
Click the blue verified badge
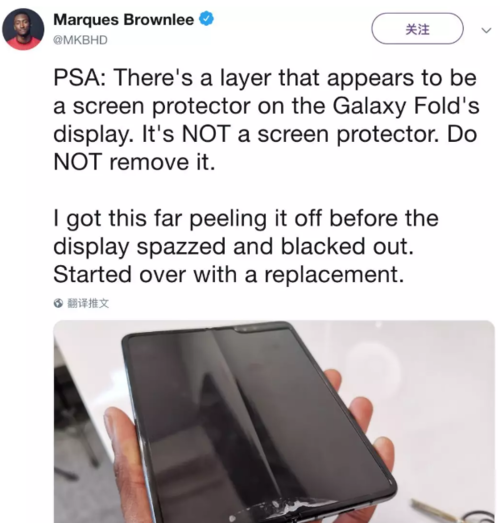pos(206,19)
